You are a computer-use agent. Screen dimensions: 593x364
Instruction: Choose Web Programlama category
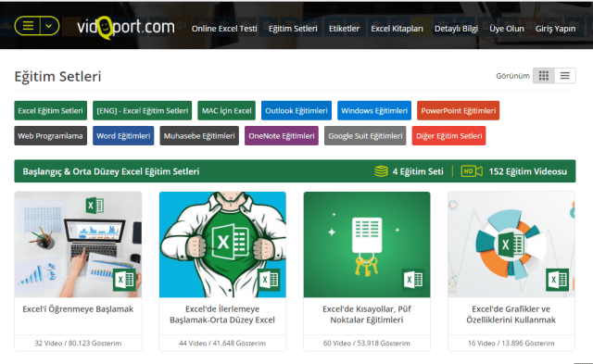(51, 136)
